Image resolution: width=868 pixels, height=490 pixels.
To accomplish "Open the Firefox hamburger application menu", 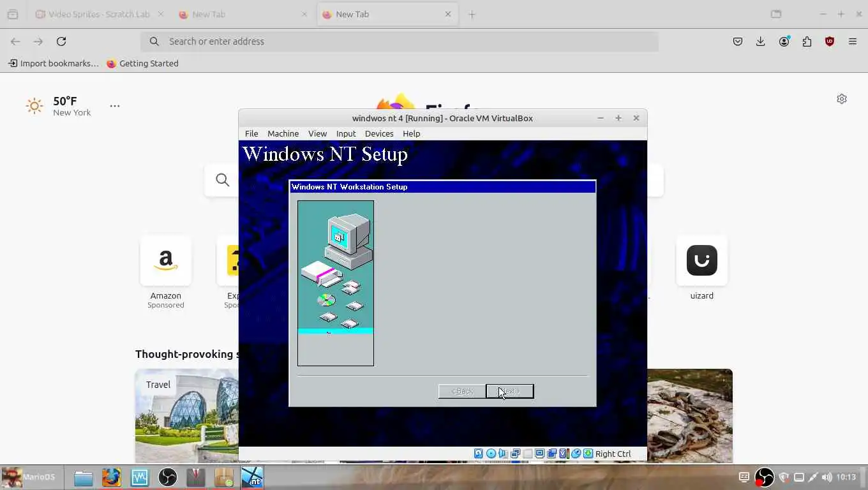I will (853, 41).
